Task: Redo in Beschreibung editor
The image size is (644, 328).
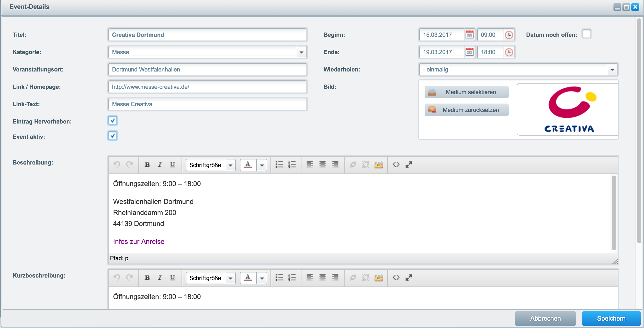Action: click(129, 165)
